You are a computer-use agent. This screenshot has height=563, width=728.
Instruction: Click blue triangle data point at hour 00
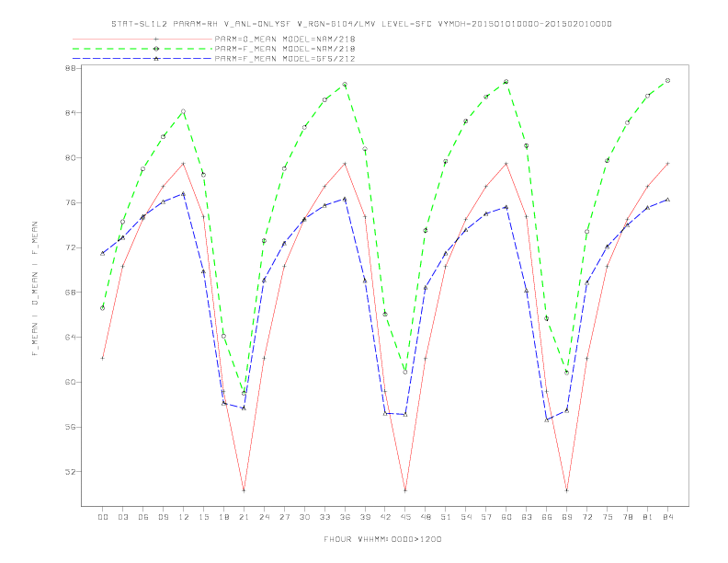(103, 253)
